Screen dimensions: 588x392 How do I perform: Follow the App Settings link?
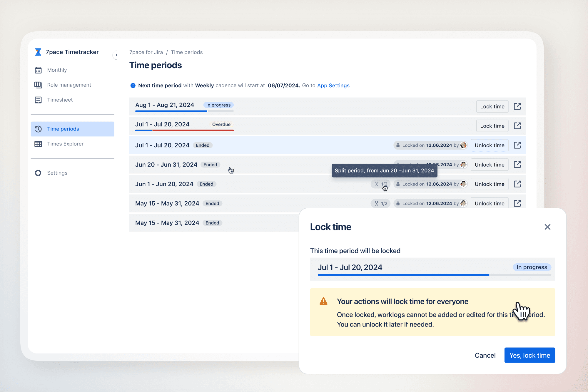pyautogui.click(x=333, y=86)
